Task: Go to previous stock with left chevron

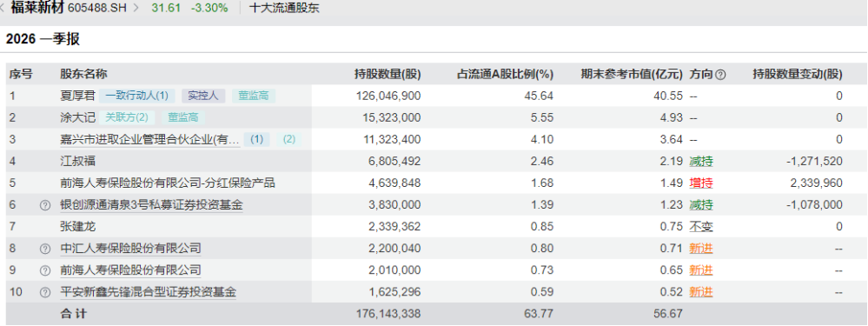Action: click(x=3, y=9)
